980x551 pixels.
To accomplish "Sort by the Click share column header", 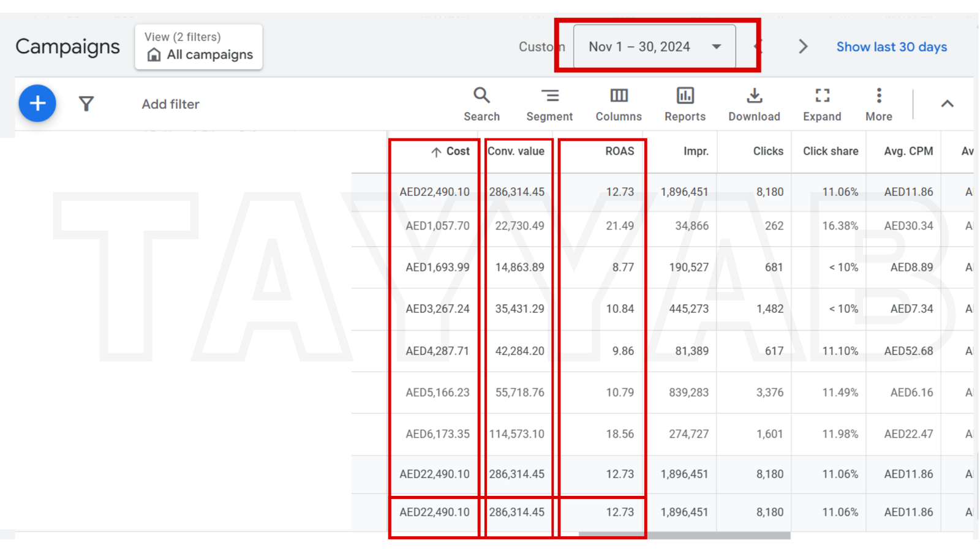I will [x=830, y=151].
